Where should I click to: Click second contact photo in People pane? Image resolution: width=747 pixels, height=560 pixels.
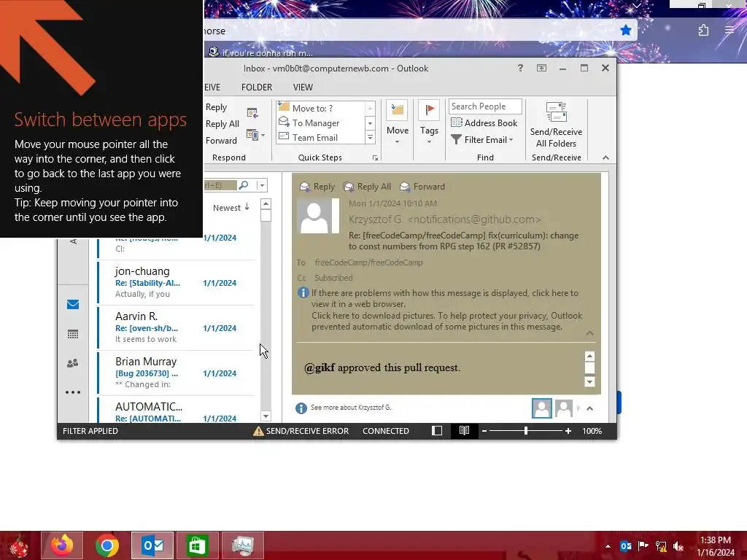point(564,408)
